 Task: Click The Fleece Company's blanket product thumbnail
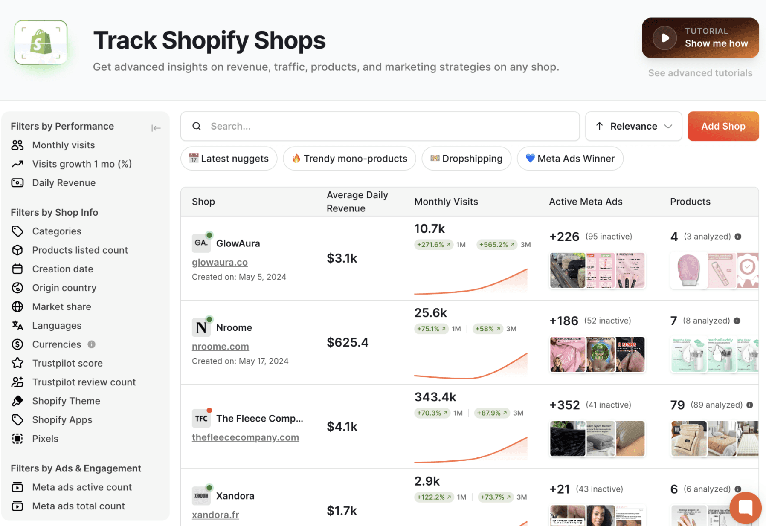[x=688, y=439]
